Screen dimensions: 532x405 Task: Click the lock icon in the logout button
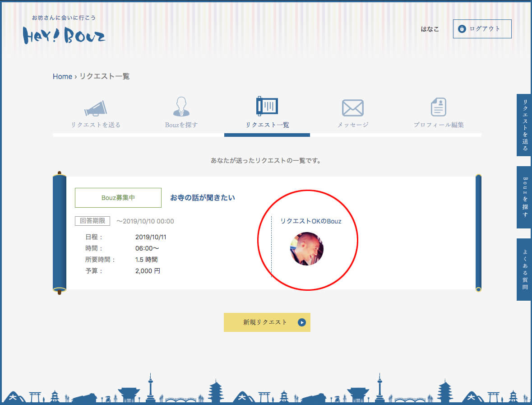click(x=462, y=29)
